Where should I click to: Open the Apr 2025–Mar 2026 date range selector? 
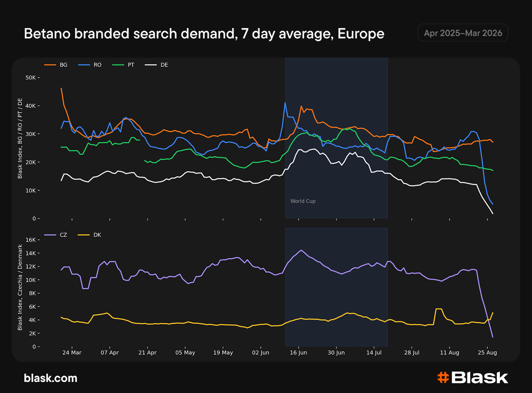[463, 33]
